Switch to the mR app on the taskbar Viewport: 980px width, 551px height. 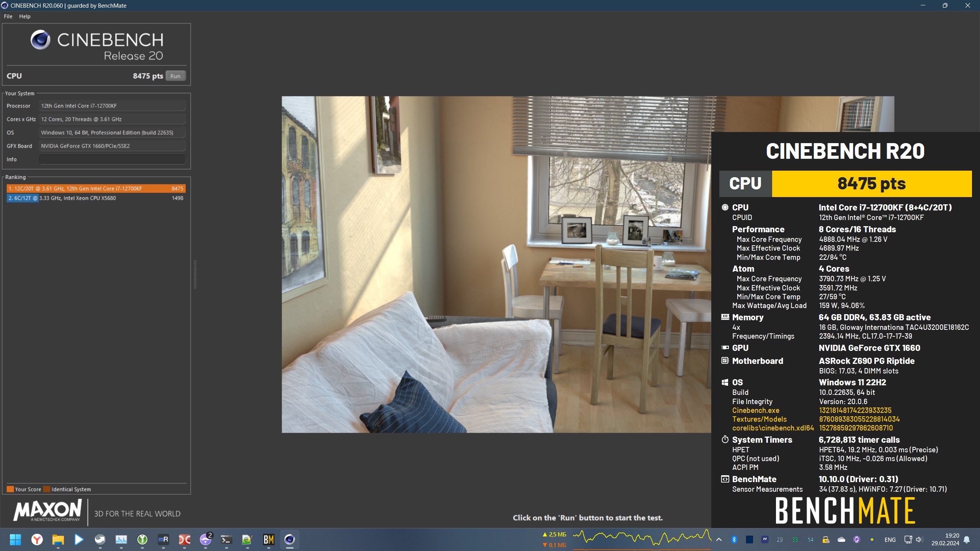[163, 540]
